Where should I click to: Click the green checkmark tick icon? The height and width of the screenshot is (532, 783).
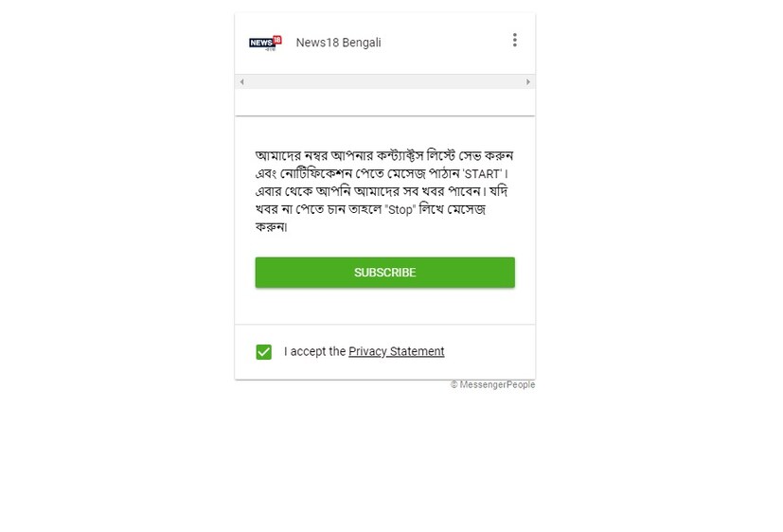(x=263, y=352)
